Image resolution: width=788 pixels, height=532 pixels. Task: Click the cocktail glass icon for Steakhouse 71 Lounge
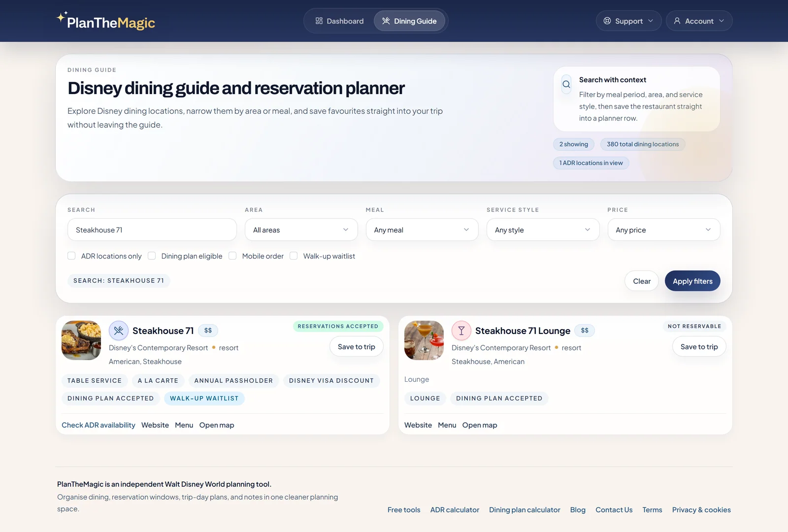coord(461,331)
